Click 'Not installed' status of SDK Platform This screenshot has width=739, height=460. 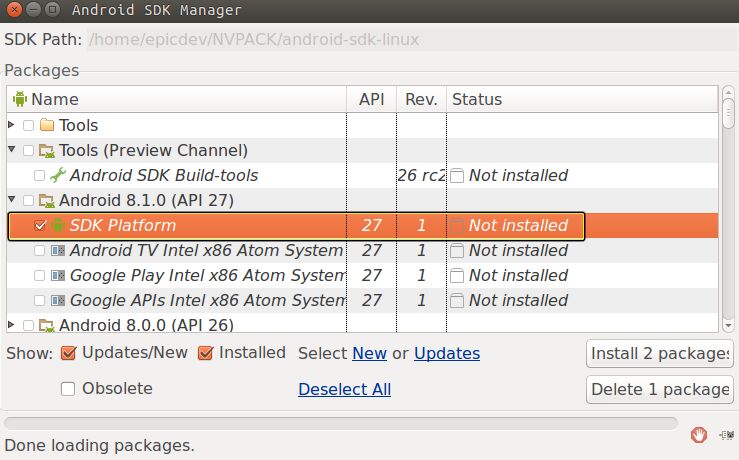518,225
